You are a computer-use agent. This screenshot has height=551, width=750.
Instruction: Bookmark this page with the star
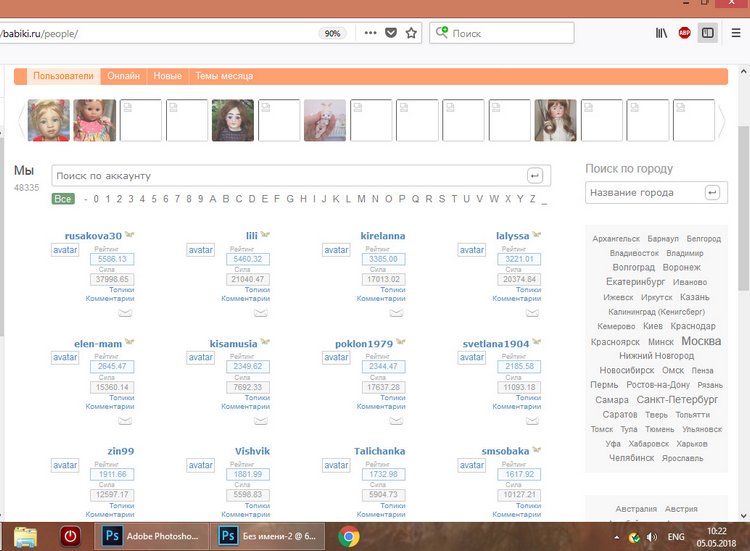[x=411, y=33]
